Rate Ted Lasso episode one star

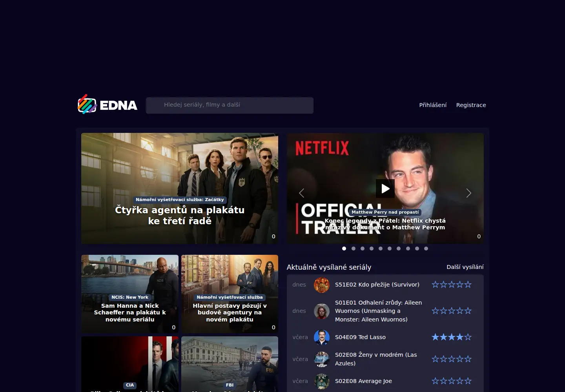435,337
